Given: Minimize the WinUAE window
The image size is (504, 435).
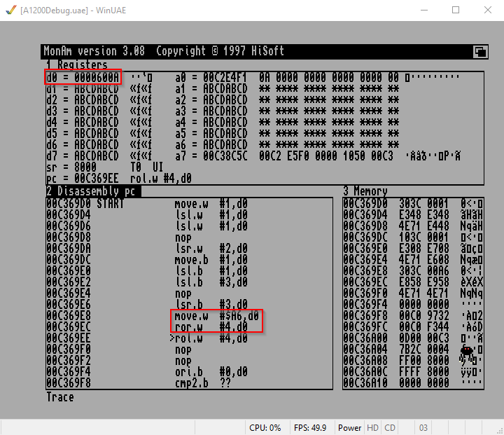Looking at the screenshot, I should coord(424,10).
